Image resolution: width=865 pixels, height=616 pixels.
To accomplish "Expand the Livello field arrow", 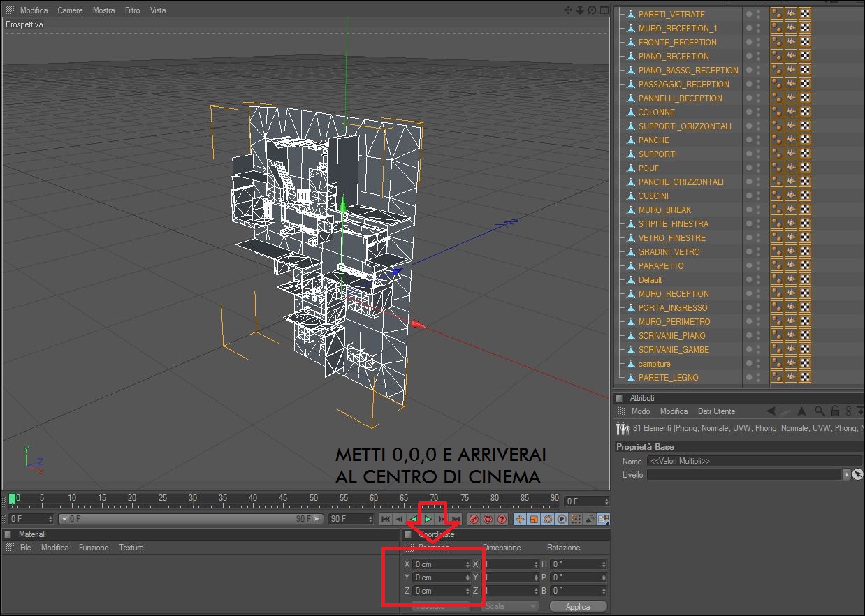I will pos(847,475).
